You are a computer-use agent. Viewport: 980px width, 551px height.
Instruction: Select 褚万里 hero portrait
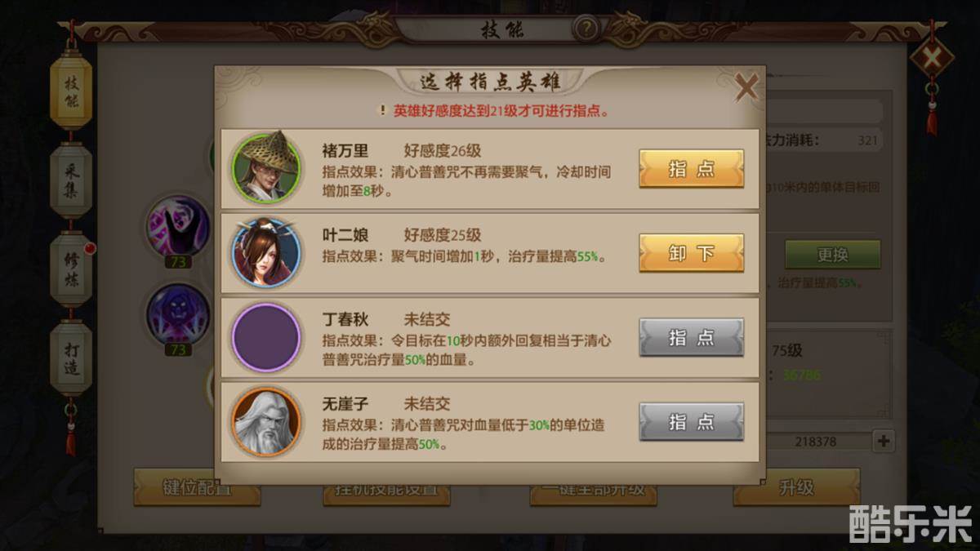click(x=266, y=168)
